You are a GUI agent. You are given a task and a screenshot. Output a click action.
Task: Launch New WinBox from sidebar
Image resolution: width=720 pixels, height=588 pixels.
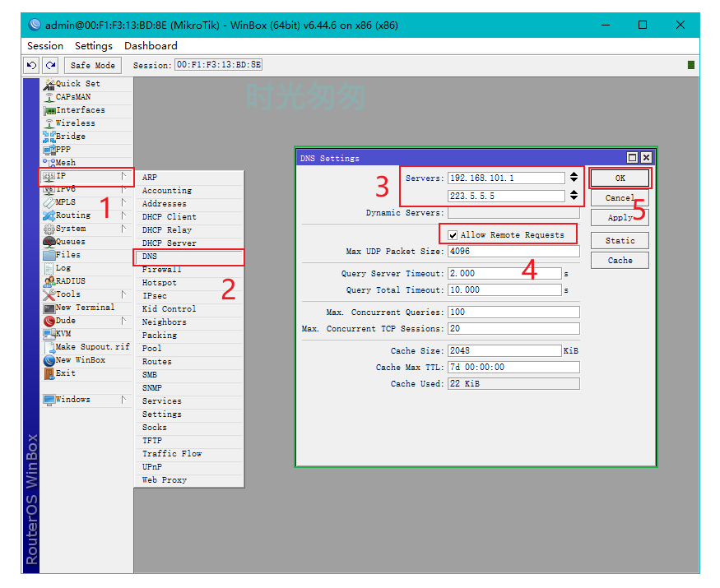86,360
